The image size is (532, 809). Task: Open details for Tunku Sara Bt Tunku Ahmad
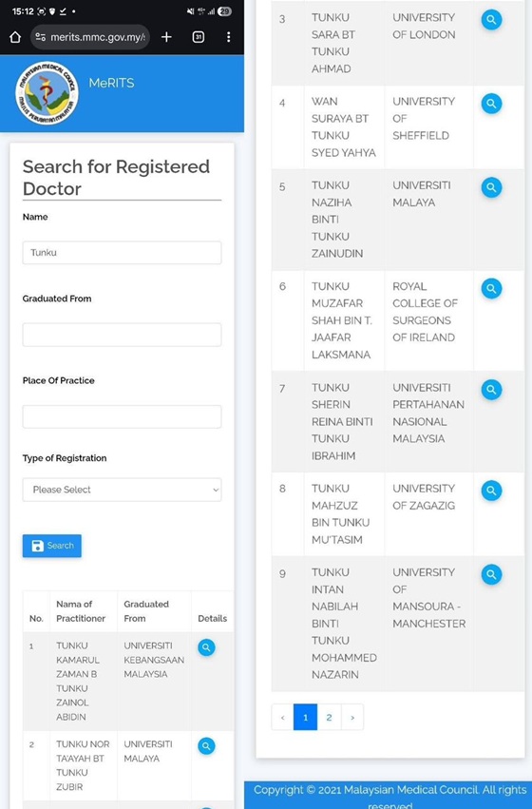click(x=491, y=20)
